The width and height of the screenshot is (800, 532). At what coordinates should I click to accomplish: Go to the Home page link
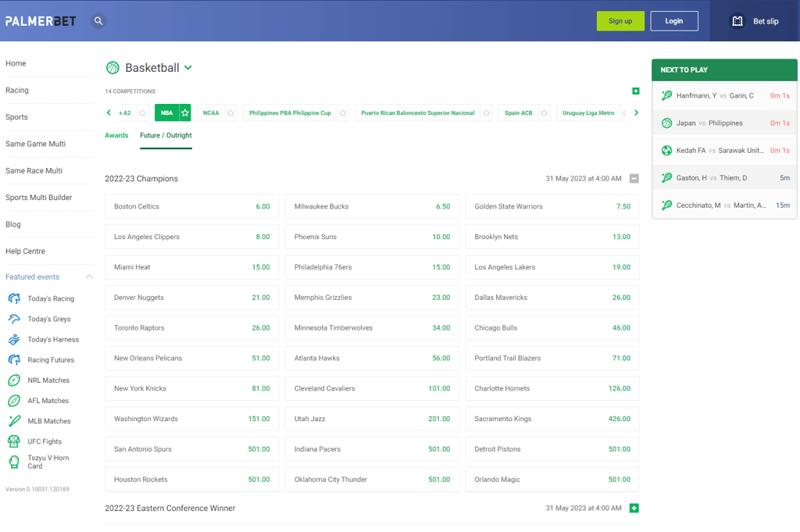(16, 63)
